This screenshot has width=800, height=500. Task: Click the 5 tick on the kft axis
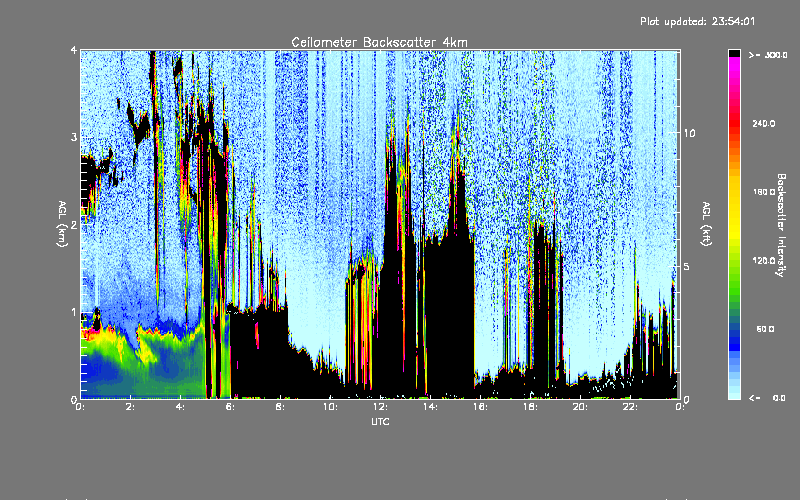(687, 266)
